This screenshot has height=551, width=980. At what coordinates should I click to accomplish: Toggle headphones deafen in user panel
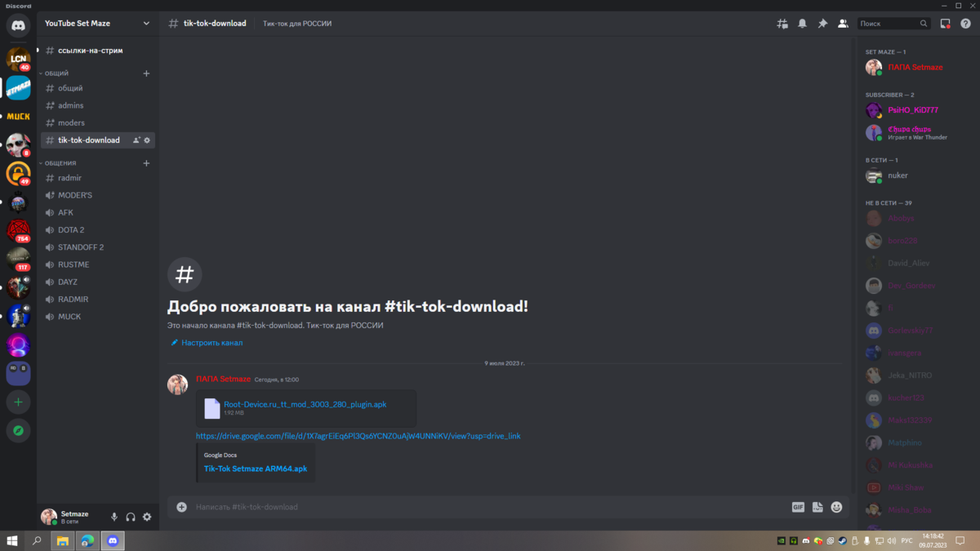tap(131, 517)
